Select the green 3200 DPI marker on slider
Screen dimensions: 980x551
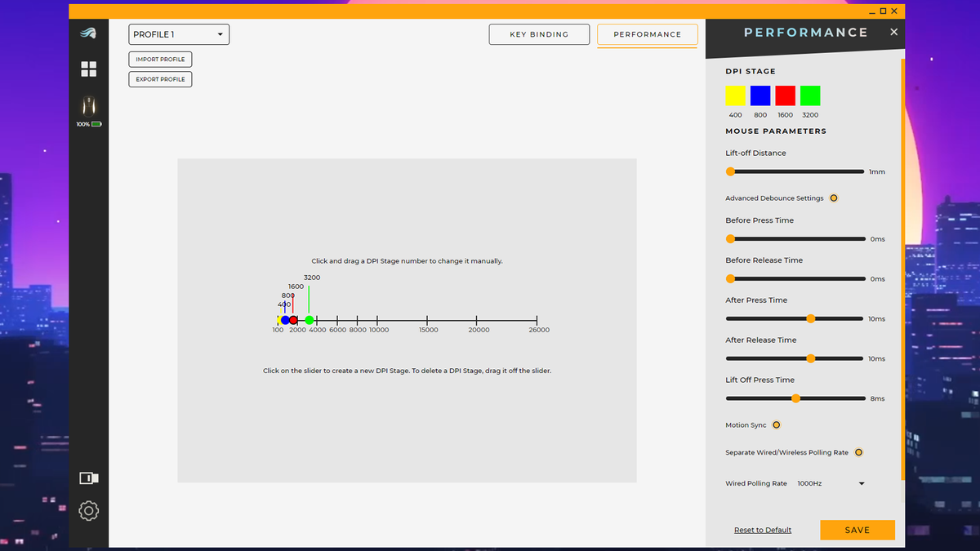309,320
